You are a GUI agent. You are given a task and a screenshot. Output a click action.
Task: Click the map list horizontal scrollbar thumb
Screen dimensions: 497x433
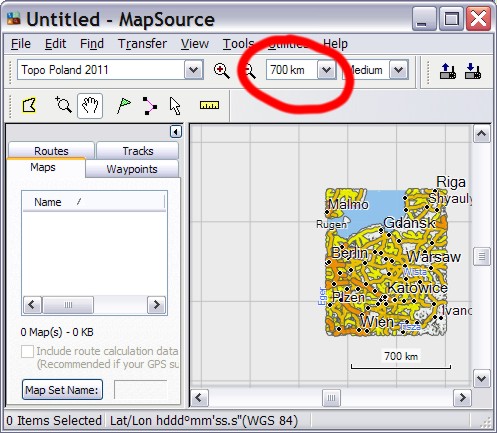[x=68, y=305]
